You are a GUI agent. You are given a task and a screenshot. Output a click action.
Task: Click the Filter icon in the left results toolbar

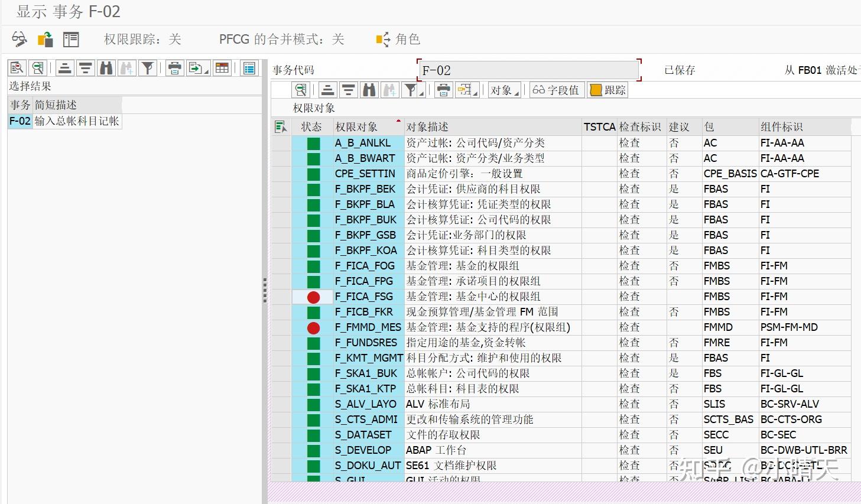[x=147, y=67]
